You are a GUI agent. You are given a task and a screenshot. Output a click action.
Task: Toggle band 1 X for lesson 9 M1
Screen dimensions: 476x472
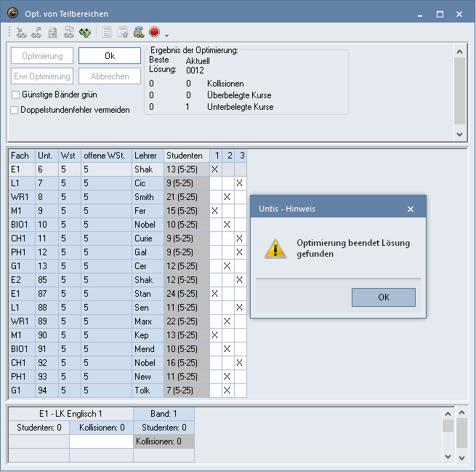point(216,211)
